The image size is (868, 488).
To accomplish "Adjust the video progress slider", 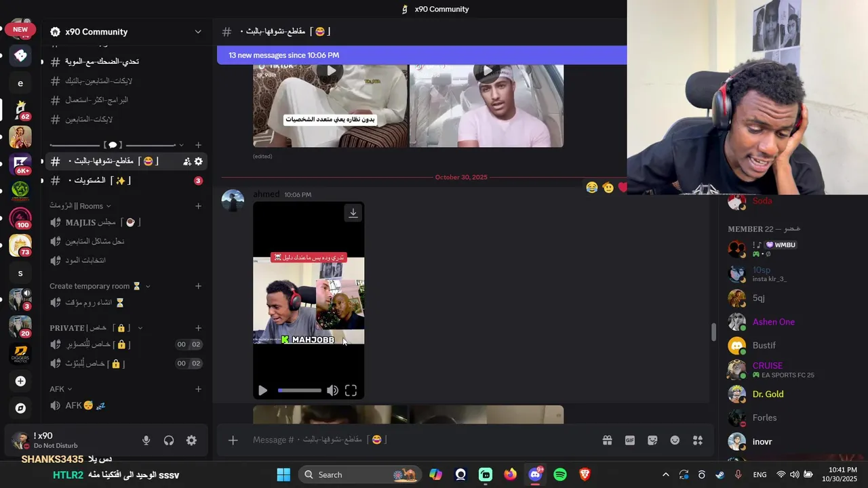I will (x=299, y=390).
